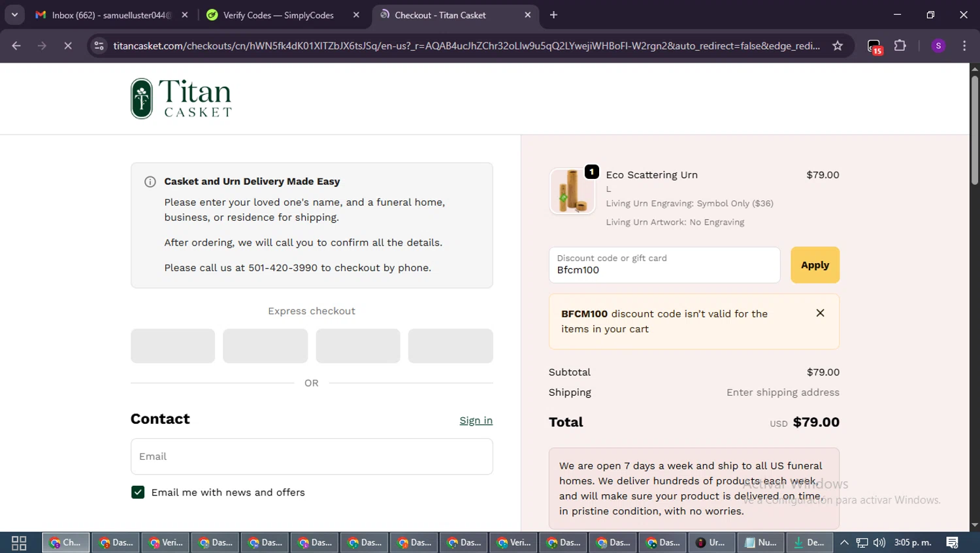This screenshot has height=553, width=980.
Task: Uncheck Email me with news and offers
Action: click(x=138, y=492)
